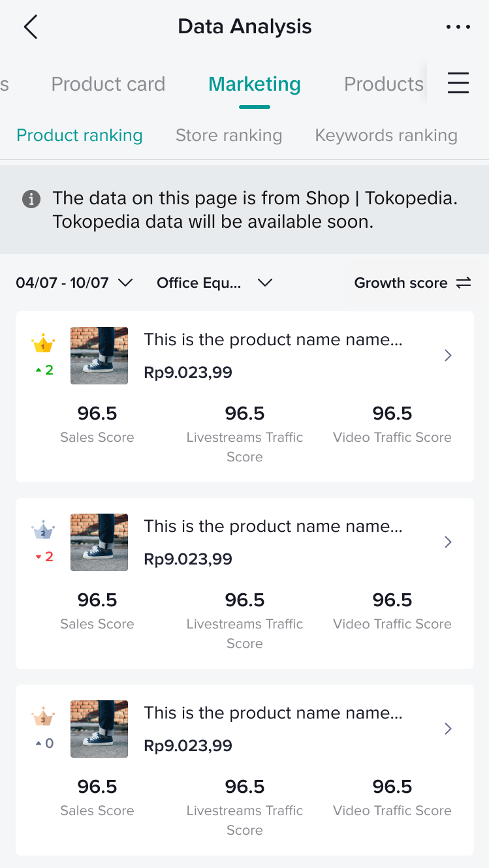The height and width of the screenshot is (868, 489).
Task: Open the Office Equ... category dropdown
Action: click(x=214, y=283)
